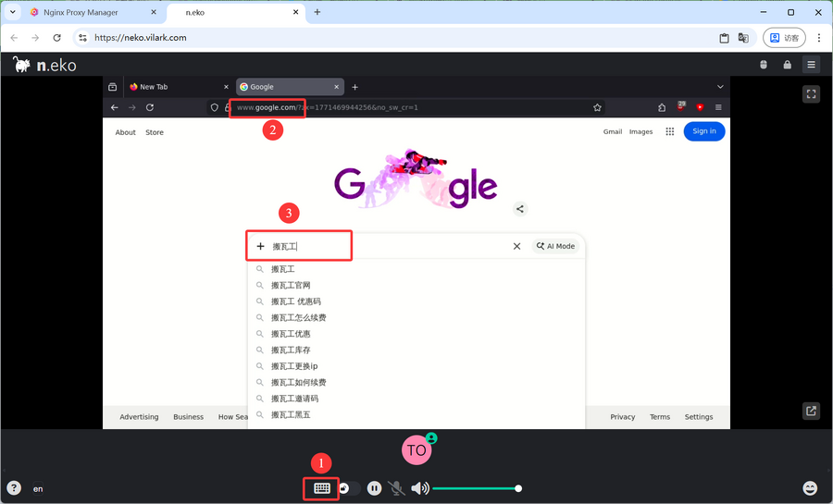This screenshot has height=504, width=833.
Task: Select the 搬瓦工官网 search suggestion
Action: point(291,286)
